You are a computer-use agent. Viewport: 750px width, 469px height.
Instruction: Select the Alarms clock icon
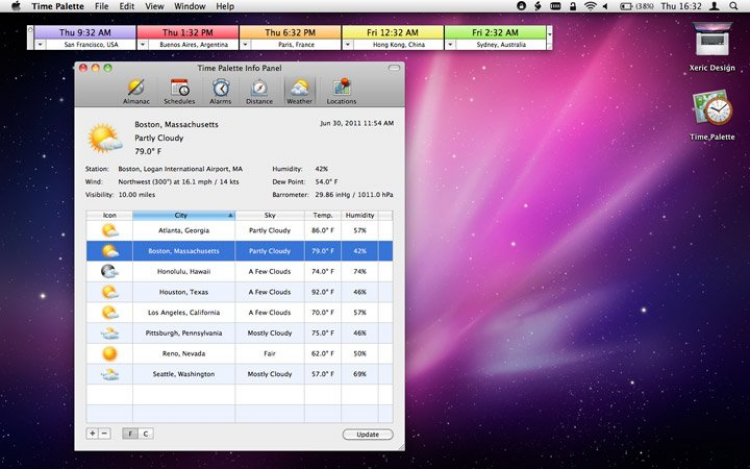click(x=220, y=90)
